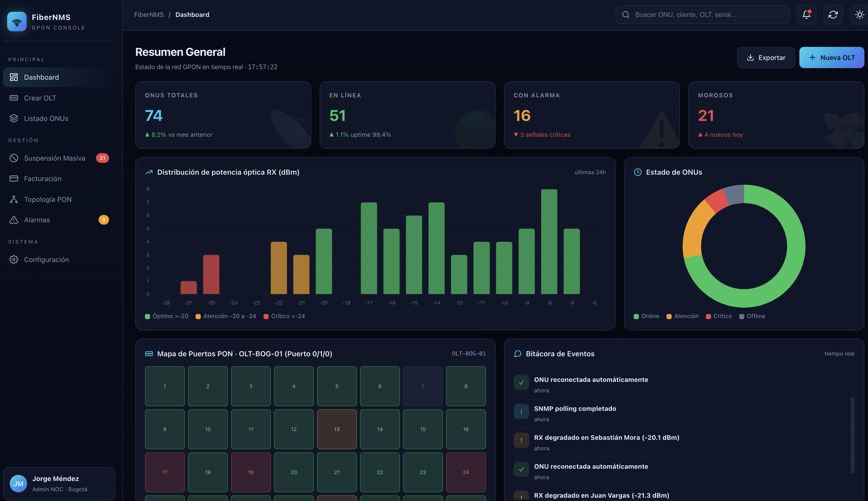The width and height of the screenshot is (868, 501).
Task: Toggle the Crítico <-24 legend swatch
Action: [x=266, y=316]
